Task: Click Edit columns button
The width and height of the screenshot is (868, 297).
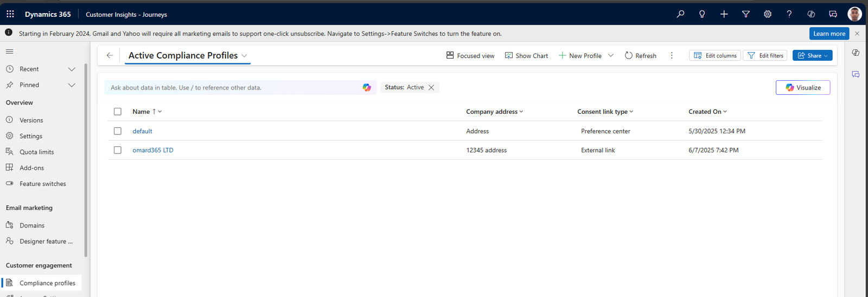Action: [715, 55]
